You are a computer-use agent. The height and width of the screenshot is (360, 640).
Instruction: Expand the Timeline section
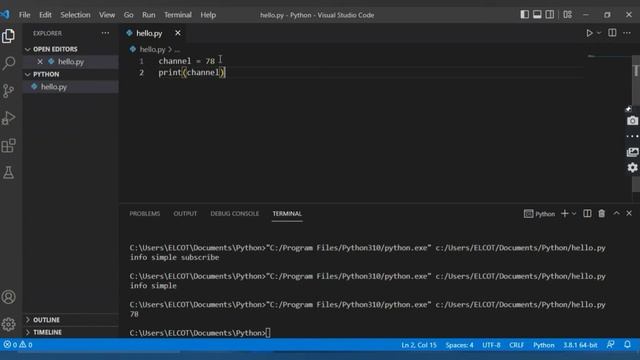point(28,332)
